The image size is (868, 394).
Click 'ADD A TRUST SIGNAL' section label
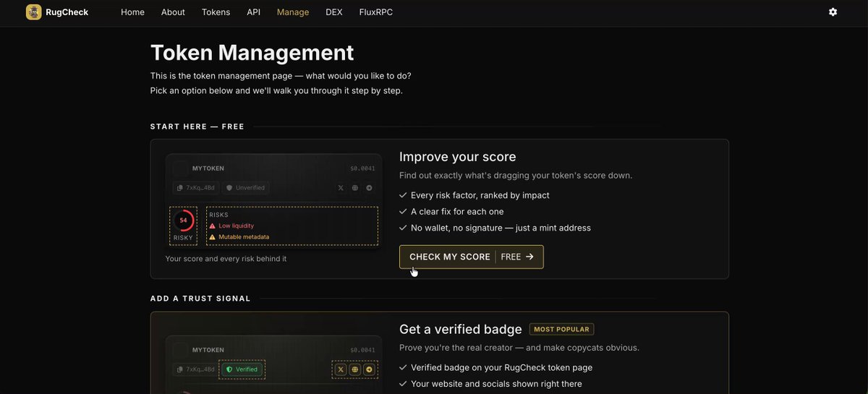tap(200, 299)
